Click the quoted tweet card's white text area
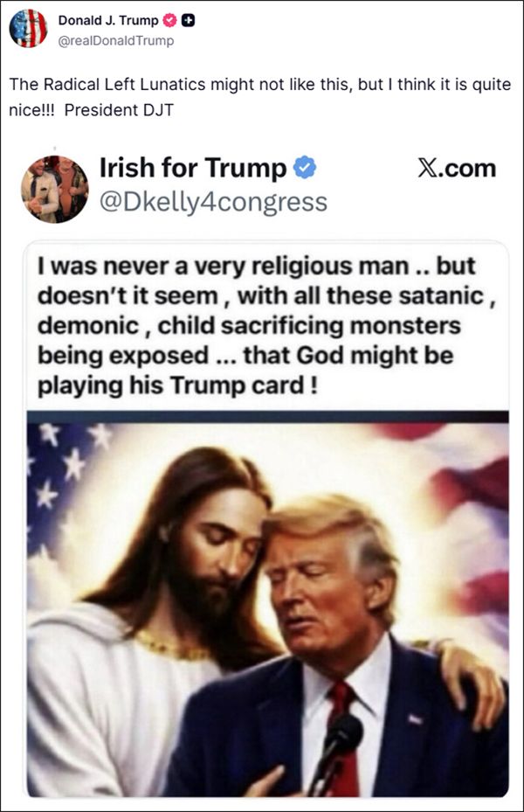 [x=266, y=326]
